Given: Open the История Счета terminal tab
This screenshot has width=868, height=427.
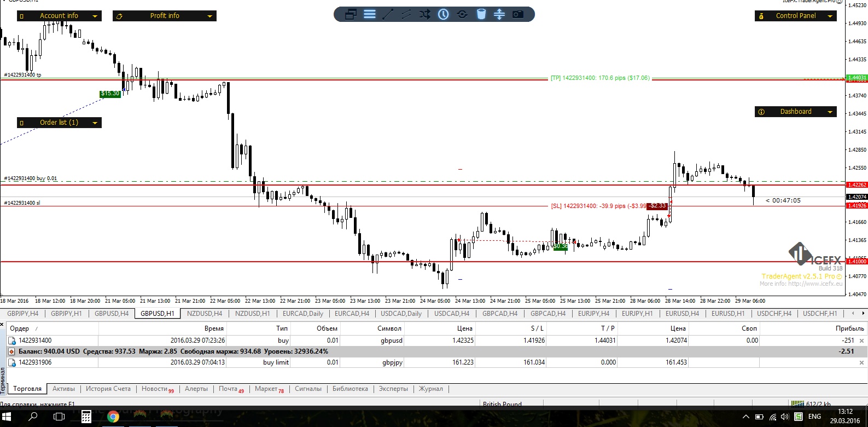Looking at the screenshot, I should click(108, 389).
